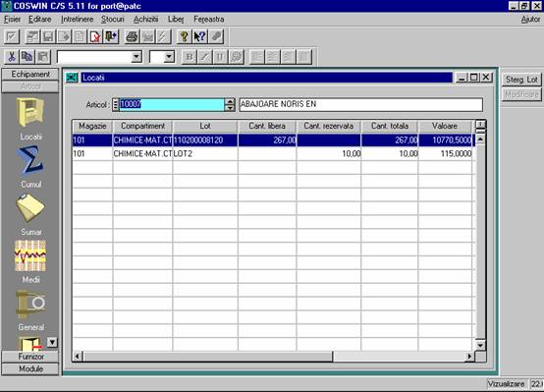Click the Furnizor sidebar button

30,357
